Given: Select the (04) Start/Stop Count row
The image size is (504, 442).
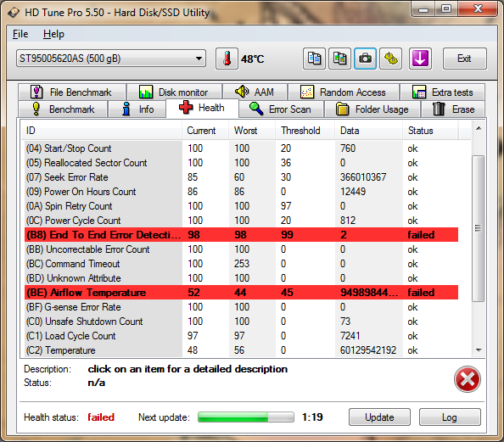Looking at the screenshot, I should point(241,148).
